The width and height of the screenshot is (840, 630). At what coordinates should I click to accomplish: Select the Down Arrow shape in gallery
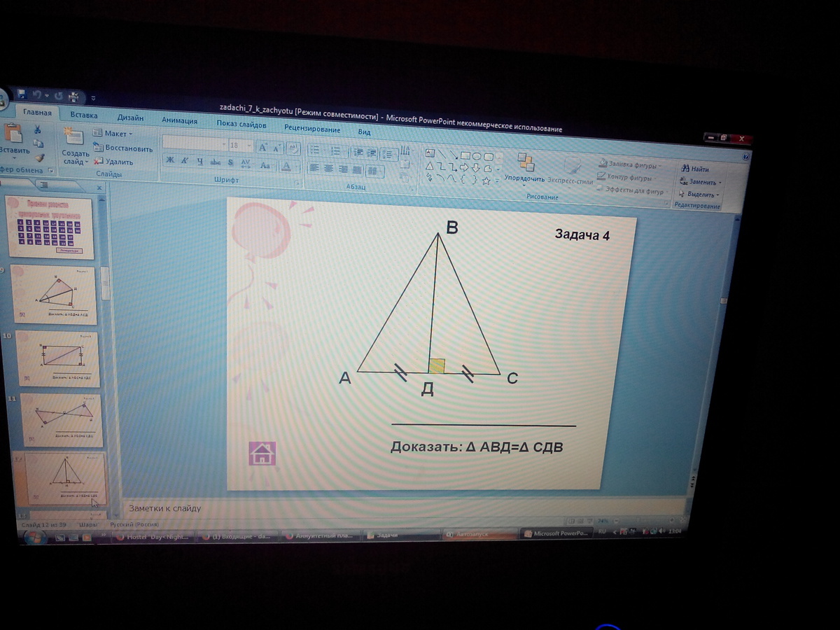(475, 168)
